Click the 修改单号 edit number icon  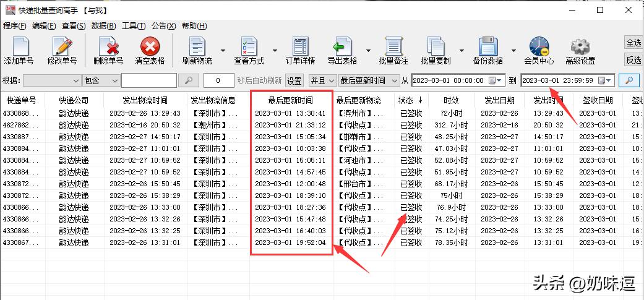(62, 46)
